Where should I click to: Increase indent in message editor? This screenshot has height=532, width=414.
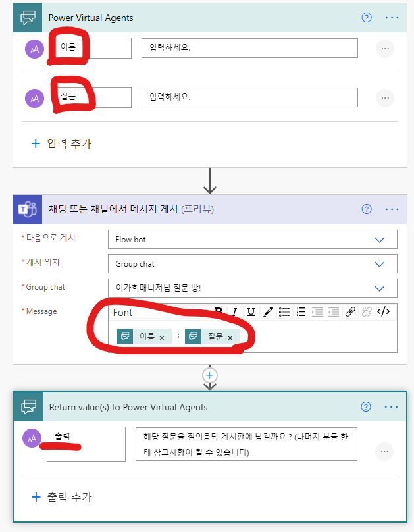[317, 312]
